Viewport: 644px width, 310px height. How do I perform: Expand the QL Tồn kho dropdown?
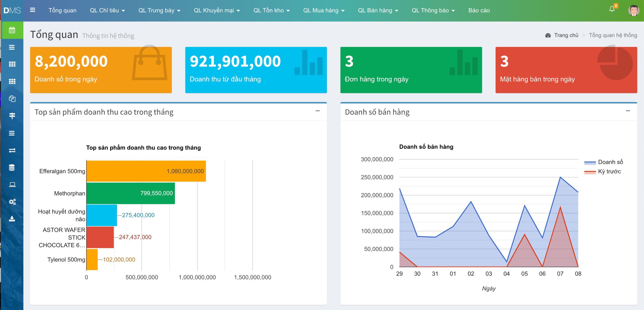tap(271, 10)
